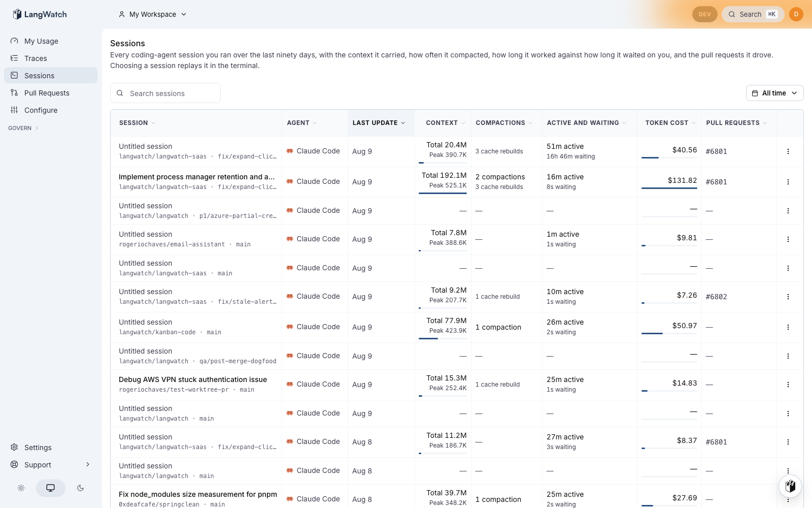Open user avatar D menu
Screen dimensions: 812x508
click(796, 14)
